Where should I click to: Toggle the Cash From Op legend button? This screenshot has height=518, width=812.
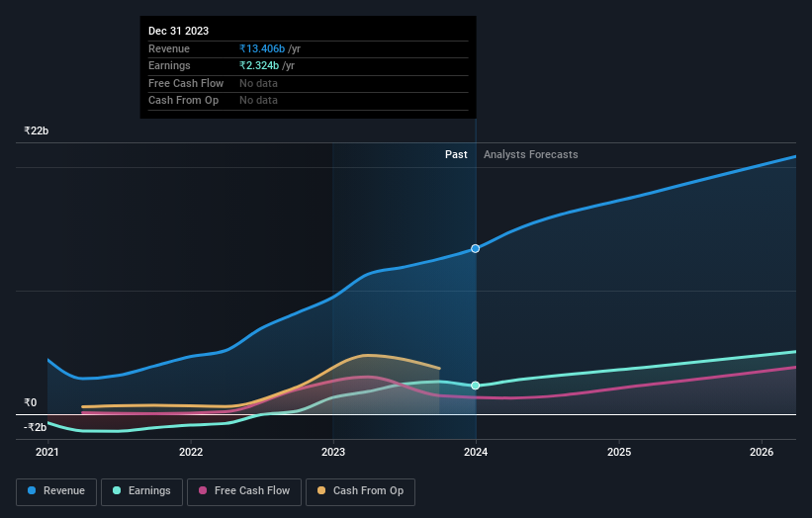pyautogui.click(x=360, y=491)
